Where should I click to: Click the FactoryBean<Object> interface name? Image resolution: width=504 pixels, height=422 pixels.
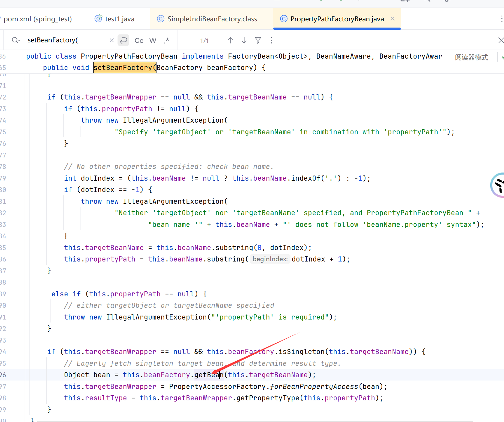tap(268, 56)
